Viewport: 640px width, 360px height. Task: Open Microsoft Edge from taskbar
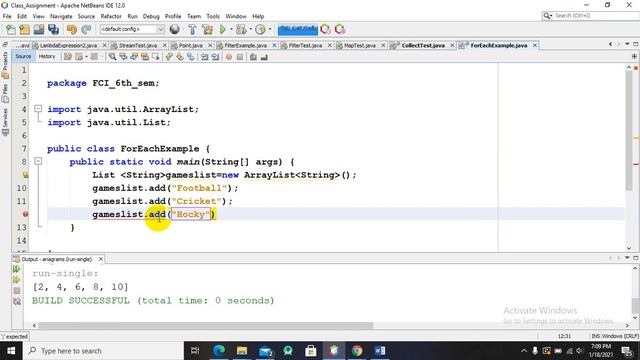(219, 351)
